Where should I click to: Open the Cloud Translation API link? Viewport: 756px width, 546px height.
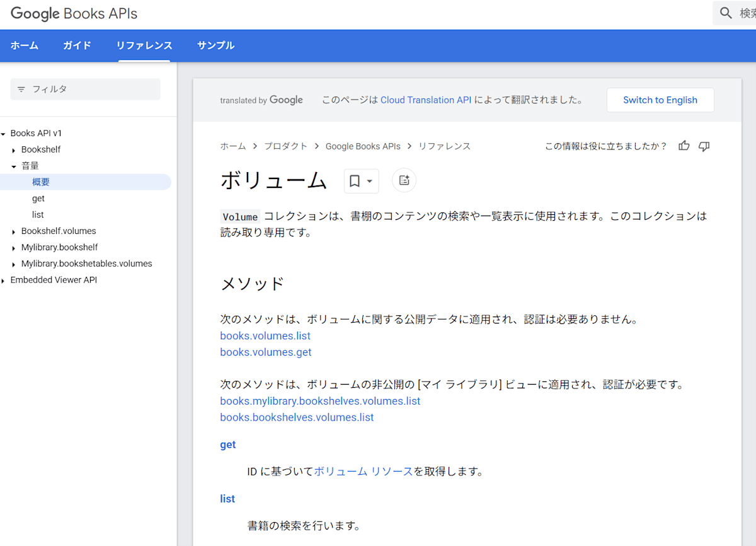point(426,100)
